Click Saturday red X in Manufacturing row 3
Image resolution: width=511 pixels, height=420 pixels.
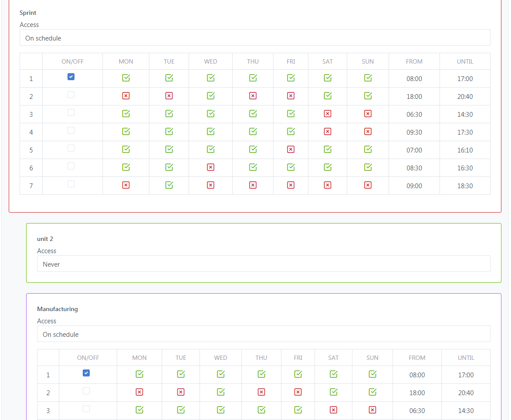[x=333, y=410]
